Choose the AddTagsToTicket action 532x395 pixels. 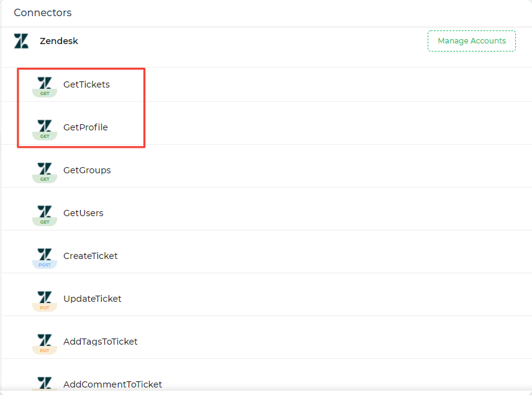click(101, 342)
